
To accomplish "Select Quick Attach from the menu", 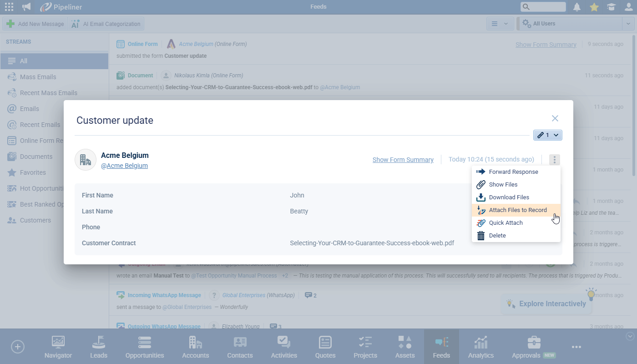I will (x=506, y=223).
